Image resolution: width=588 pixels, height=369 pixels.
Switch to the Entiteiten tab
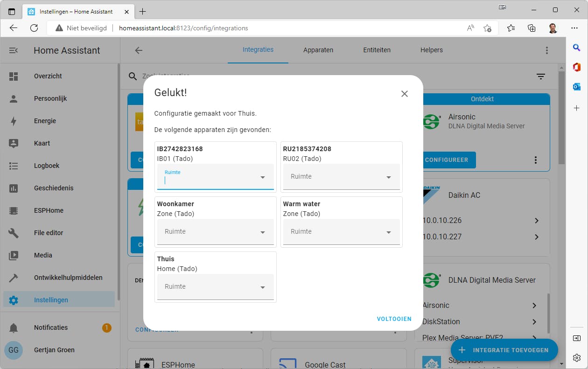pos(377,50)
